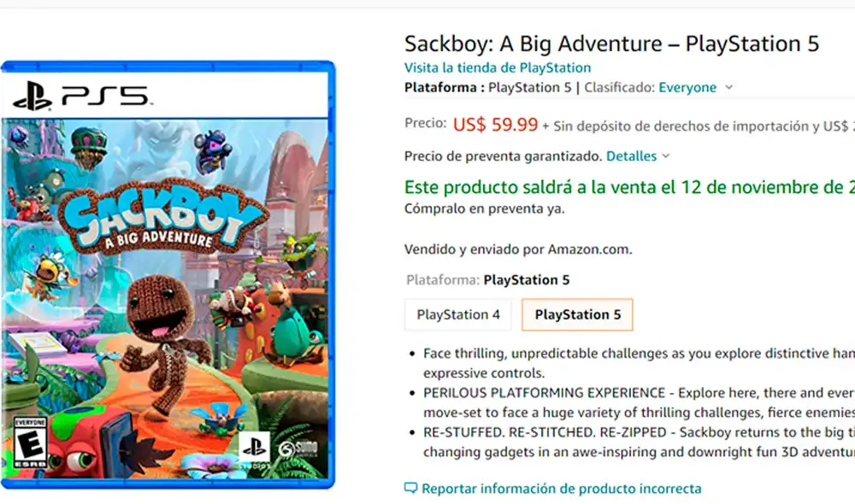Open the Detalles link for preorder pricing

click(x=632, y=155)
